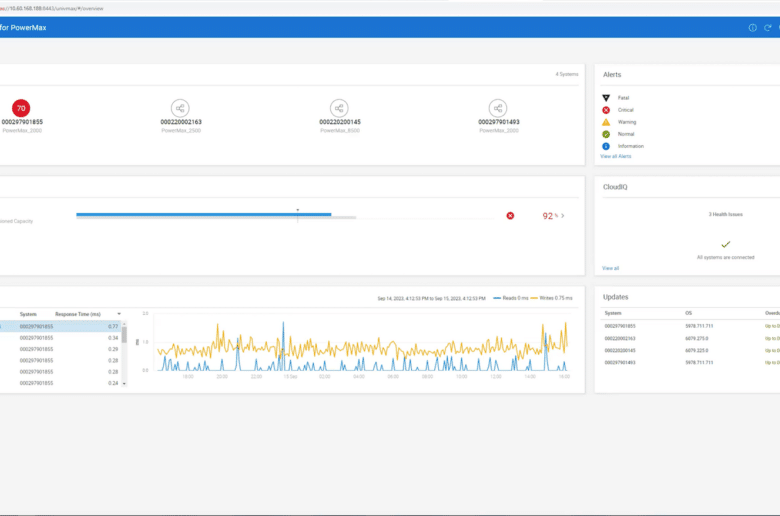Click the 4 Systems count label
This screenshot has width=780, height=516.
[567, 74]
